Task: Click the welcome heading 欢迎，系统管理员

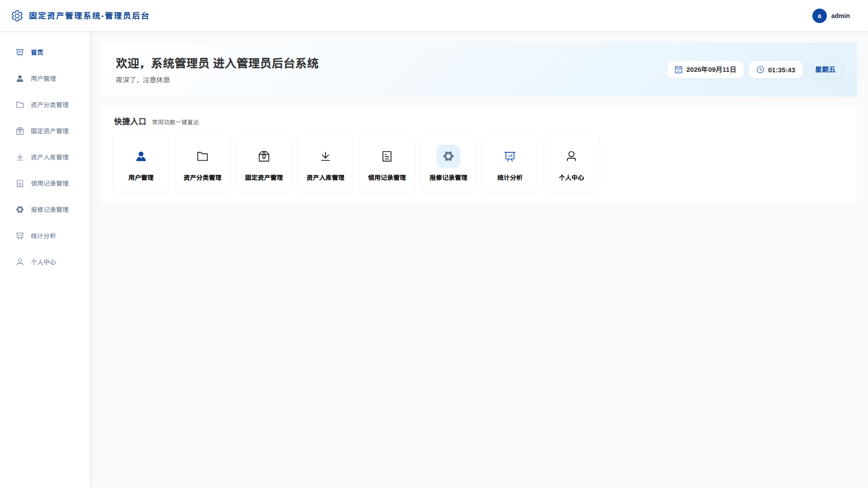Action: click(x=162, y=63)
